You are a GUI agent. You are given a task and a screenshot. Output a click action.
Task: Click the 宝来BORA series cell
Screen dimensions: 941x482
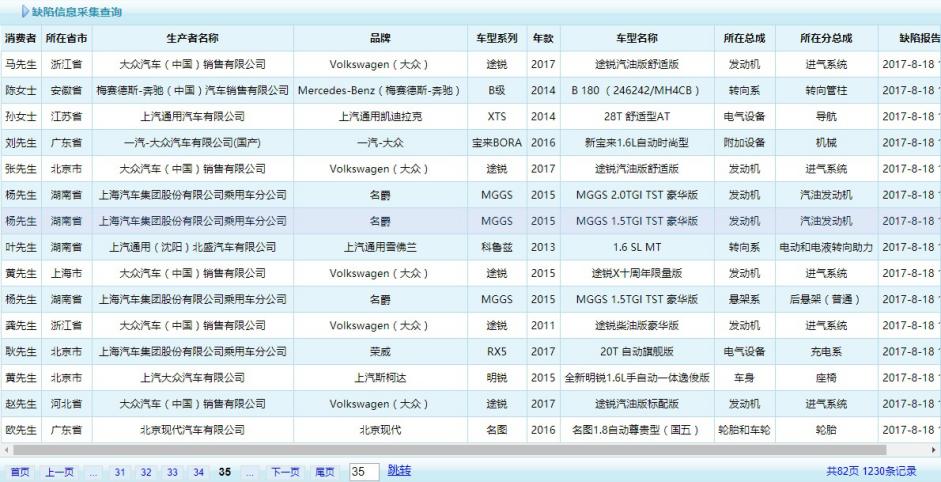497,143
